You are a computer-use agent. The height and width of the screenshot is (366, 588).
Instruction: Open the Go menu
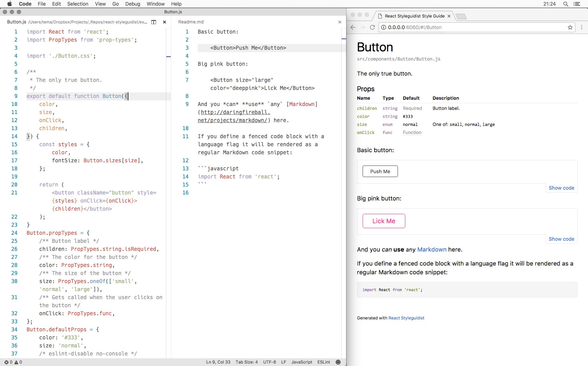(115, 4)
